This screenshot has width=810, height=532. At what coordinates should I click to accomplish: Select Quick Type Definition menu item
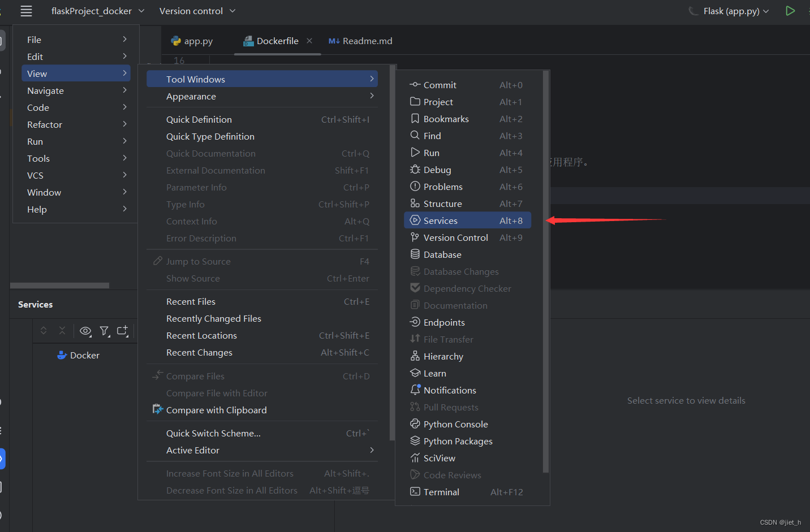(x=262, y=136)
